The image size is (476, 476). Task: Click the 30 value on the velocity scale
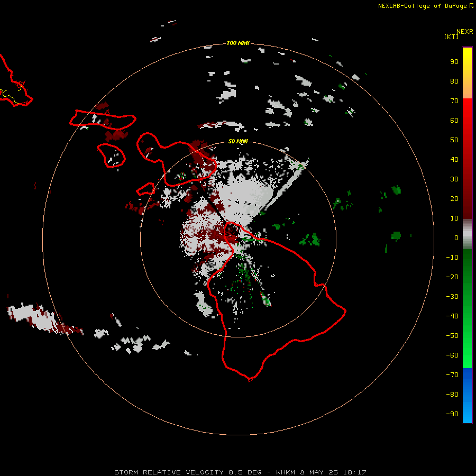point(454,179)
